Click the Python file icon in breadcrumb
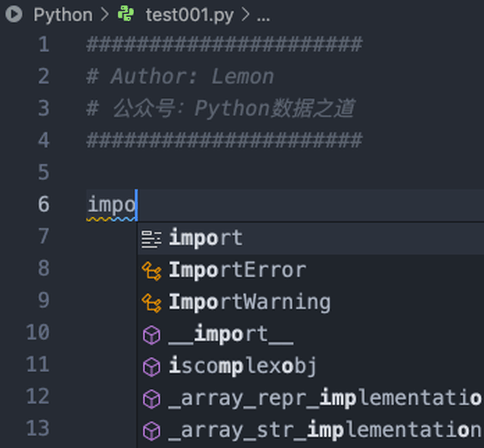Image resolution: width=484 pixels, height=448 pixels. [x=126, y=14]
